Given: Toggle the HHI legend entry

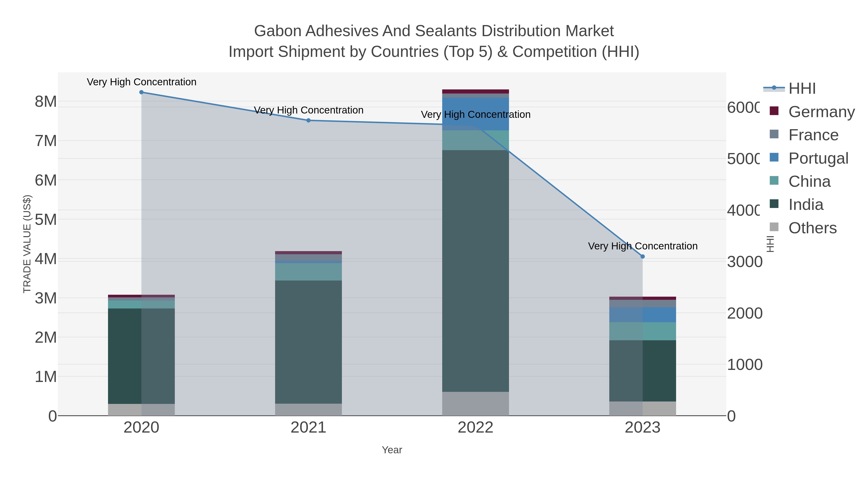Looking at the screenshot, I should pos(789,89).
